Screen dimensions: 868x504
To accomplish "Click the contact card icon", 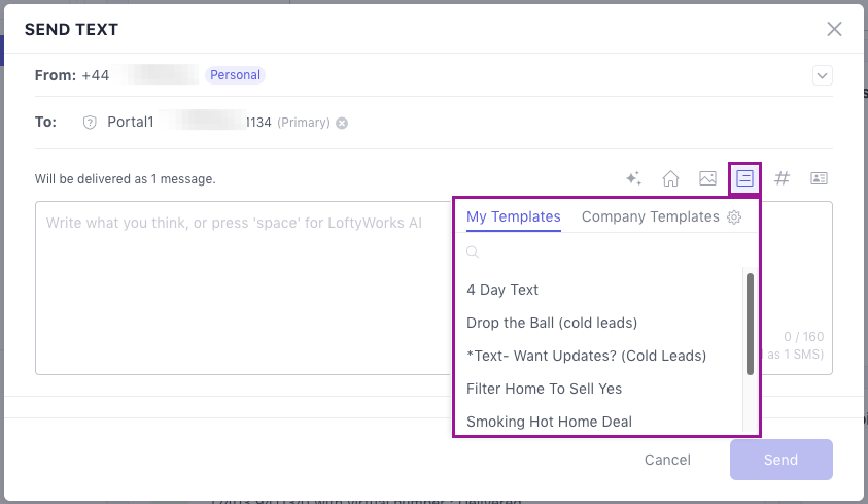I will click(819, 178).
